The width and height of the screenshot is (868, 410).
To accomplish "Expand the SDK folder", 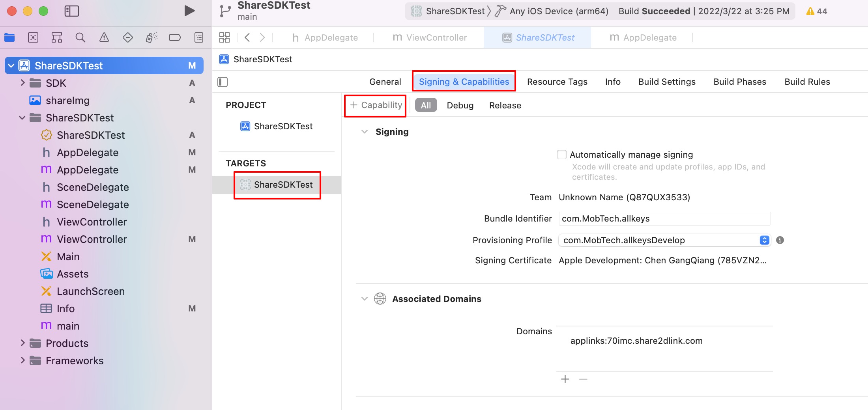I will [x=22, y=83].
